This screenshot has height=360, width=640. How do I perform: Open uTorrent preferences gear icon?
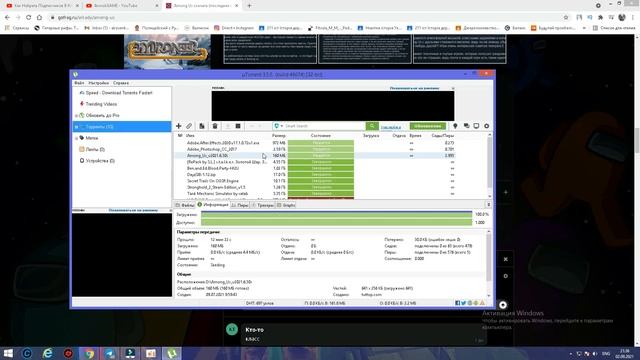click(487, 126)
